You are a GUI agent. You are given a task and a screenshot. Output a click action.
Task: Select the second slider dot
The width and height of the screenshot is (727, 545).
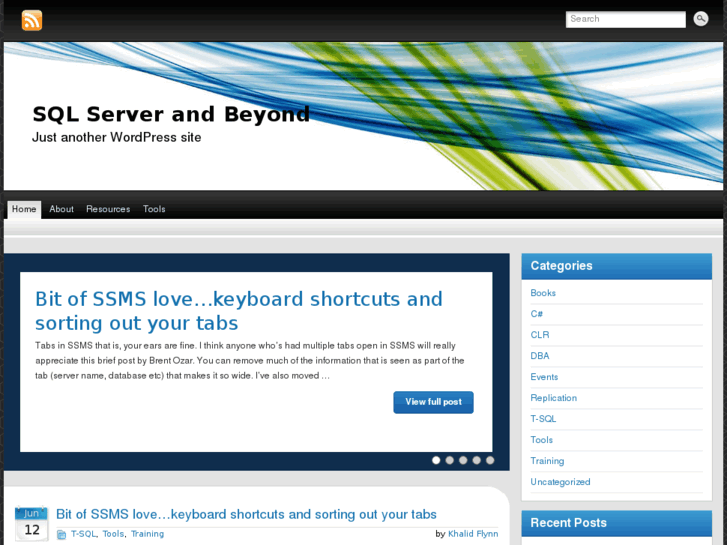click(x=449, y=460)
